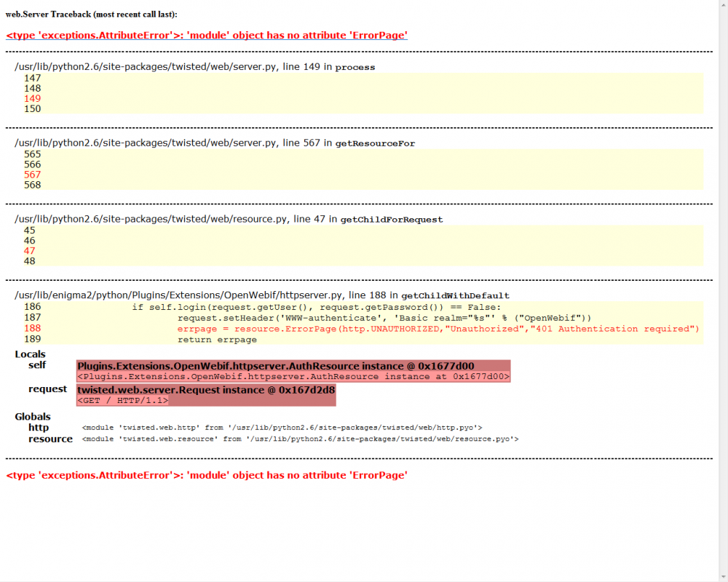
Task: Click red line number 149
Action: click(x=33, y=98)
